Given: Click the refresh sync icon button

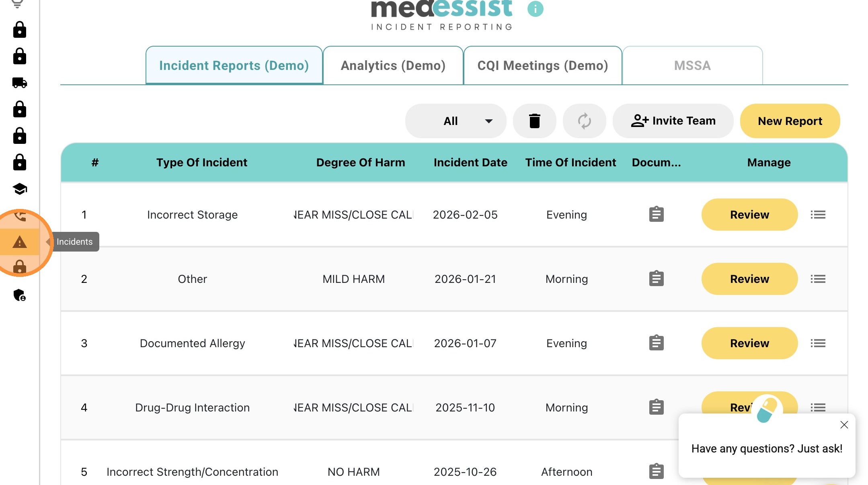Looking at the screenshot, I should (x=584, y=121).
